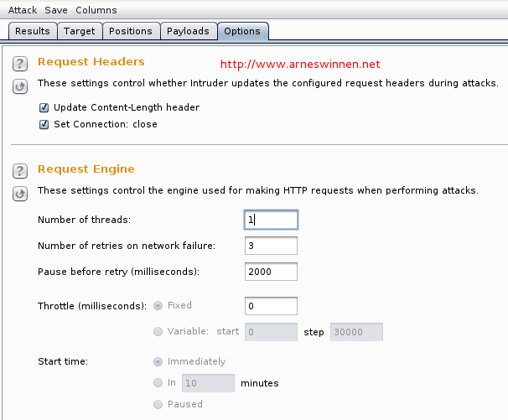Choose Immediately as start time
The image size is (508, 420).
pyautogui.click(x=158, y=361)
